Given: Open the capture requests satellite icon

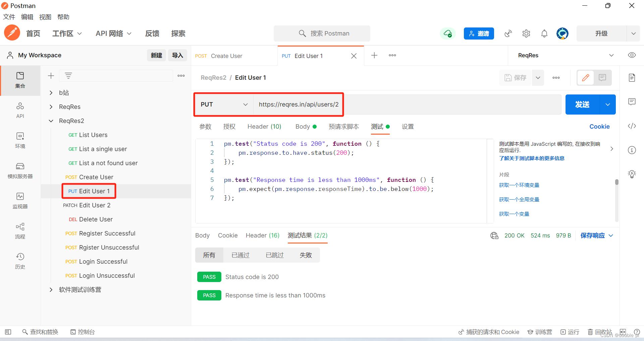Looking at the screenshot, I should (x=508, y=33).
